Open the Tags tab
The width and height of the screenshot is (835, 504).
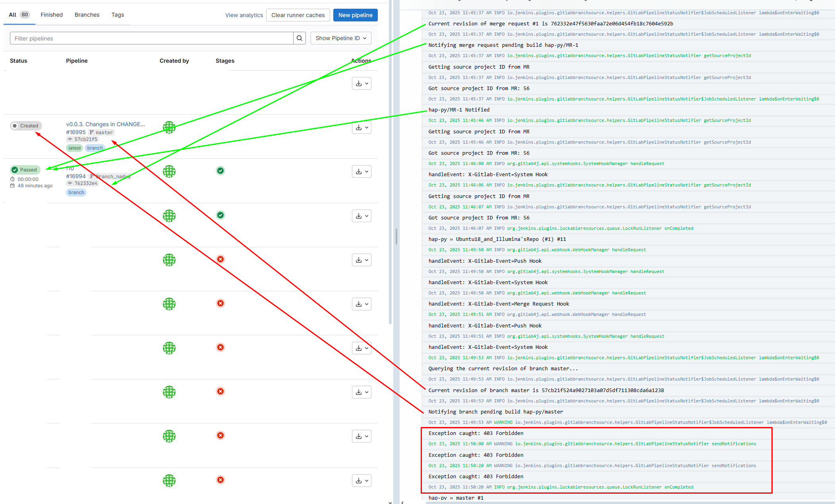click(118, 15)
